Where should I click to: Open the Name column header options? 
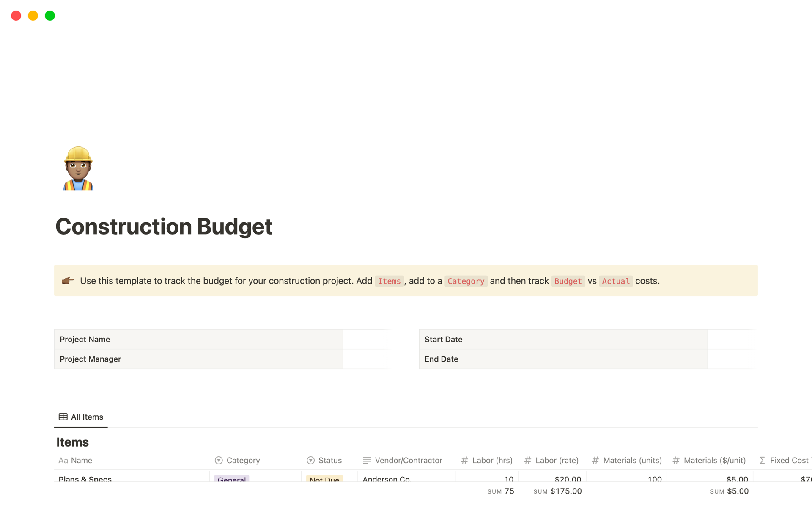click(x=81, y=461)
